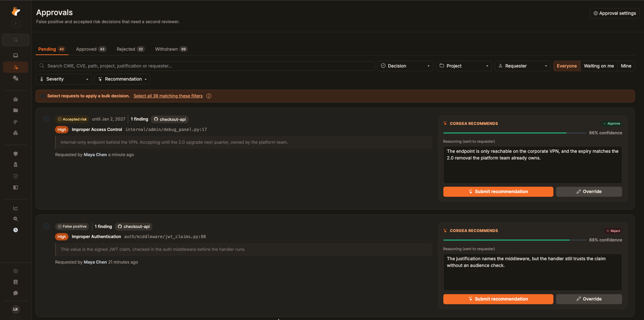
Task: Open the solid shield icon in the sidebar
Action: coord(15,154)
